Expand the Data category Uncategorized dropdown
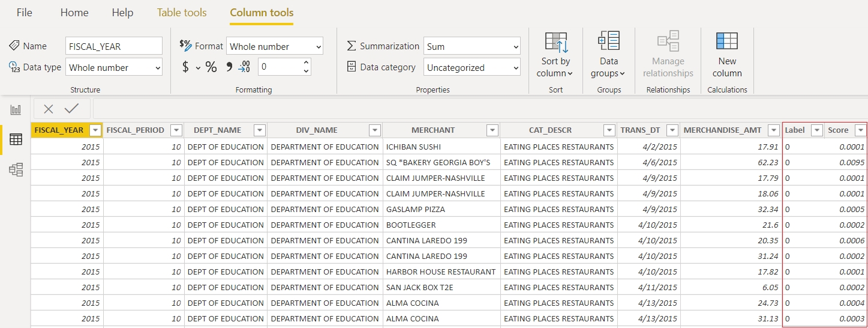Viewport: 868px width, 328px height. pos(471,67)
